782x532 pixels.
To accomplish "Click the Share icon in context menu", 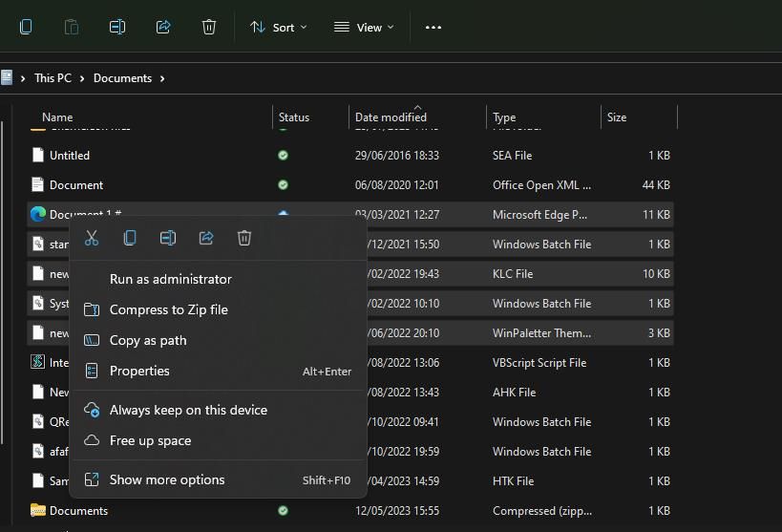I will pyautogui.click(x=206, y=238).
